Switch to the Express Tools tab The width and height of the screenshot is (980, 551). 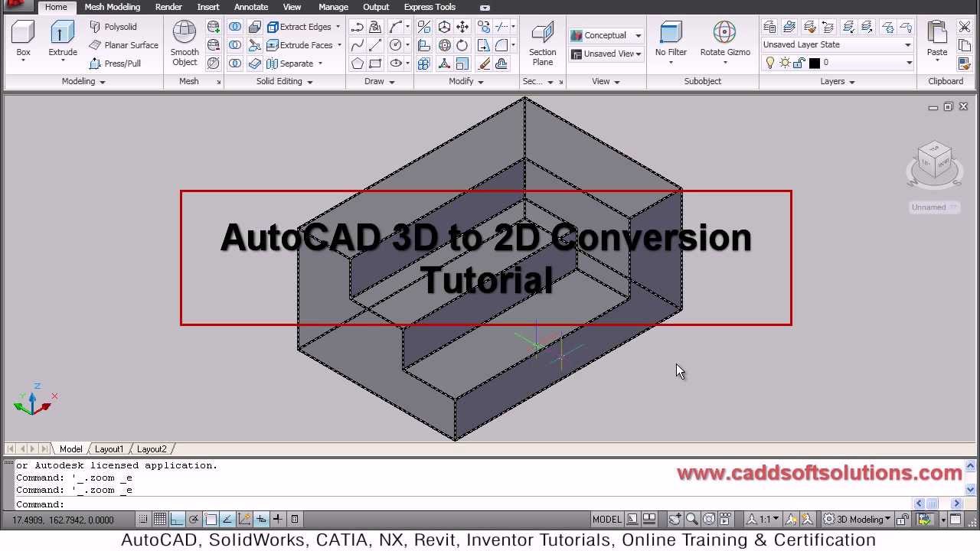(x=430, y=7)
